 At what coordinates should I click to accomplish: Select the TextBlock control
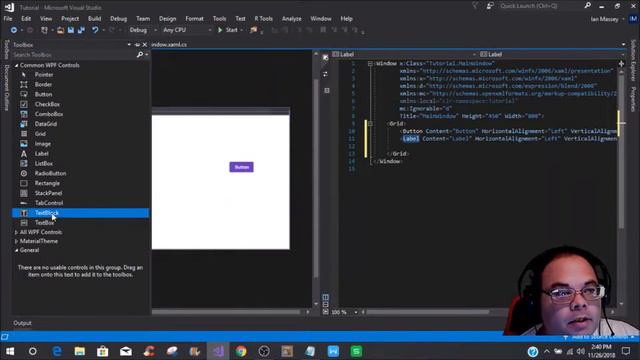pos(80,213)
